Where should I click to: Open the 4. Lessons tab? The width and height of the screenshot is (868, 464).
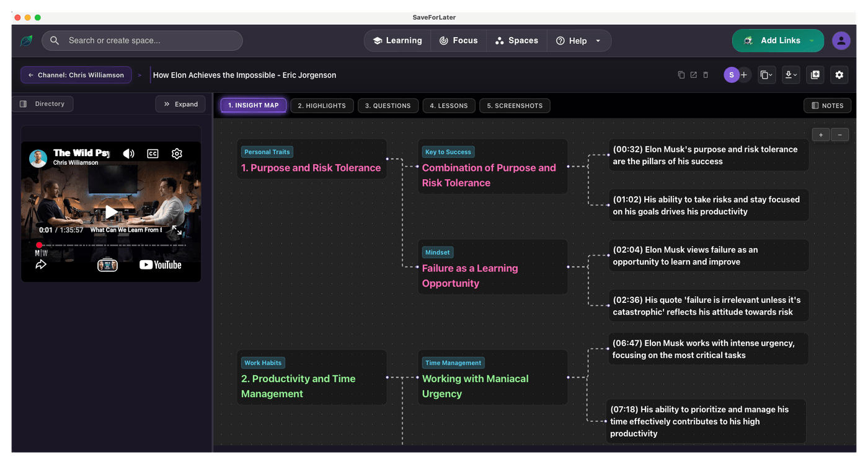tap(449, 105)
